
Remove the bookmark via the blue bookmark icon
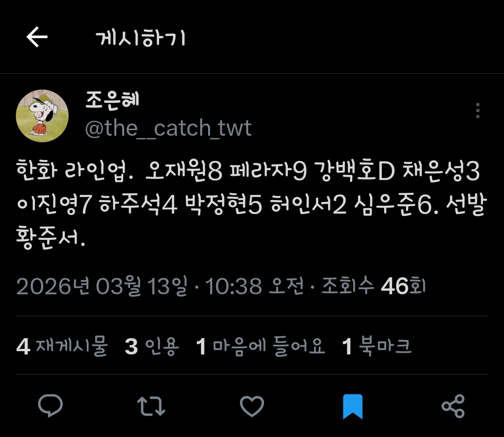point(353,407)
